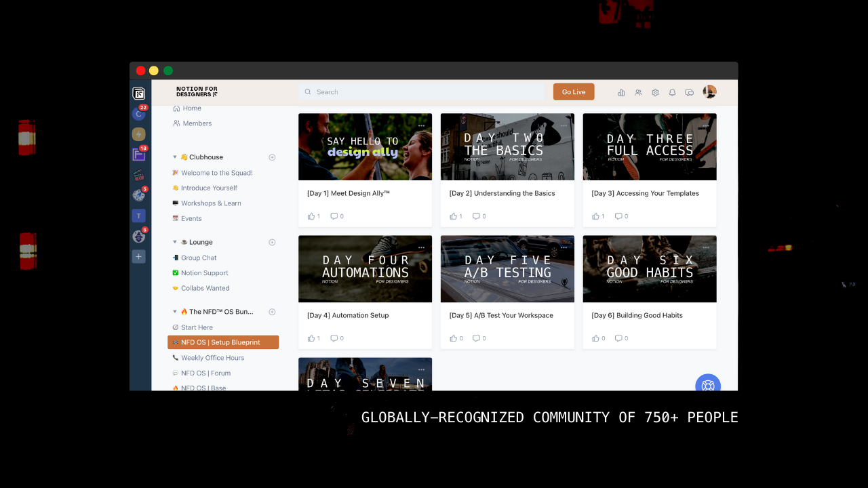Open [Day 2] Understanding the Basics post title
868x488 pixels.
(502, 193)
